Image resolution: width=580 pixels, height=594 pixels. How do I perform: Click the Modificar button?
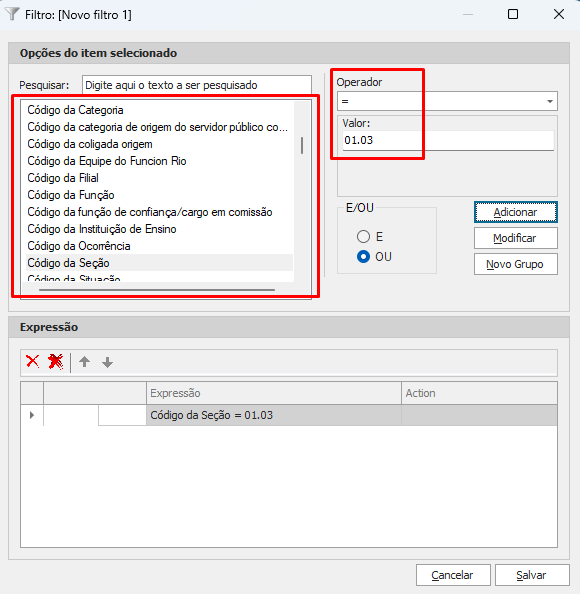pyautogui.click(x=516, y=238)
